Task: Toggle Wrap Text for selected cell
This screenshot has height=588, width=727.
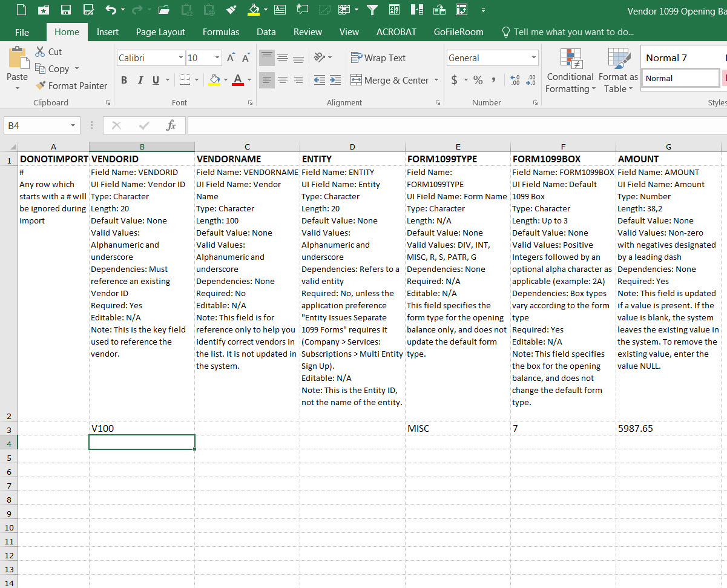Action: click(378, 58)
